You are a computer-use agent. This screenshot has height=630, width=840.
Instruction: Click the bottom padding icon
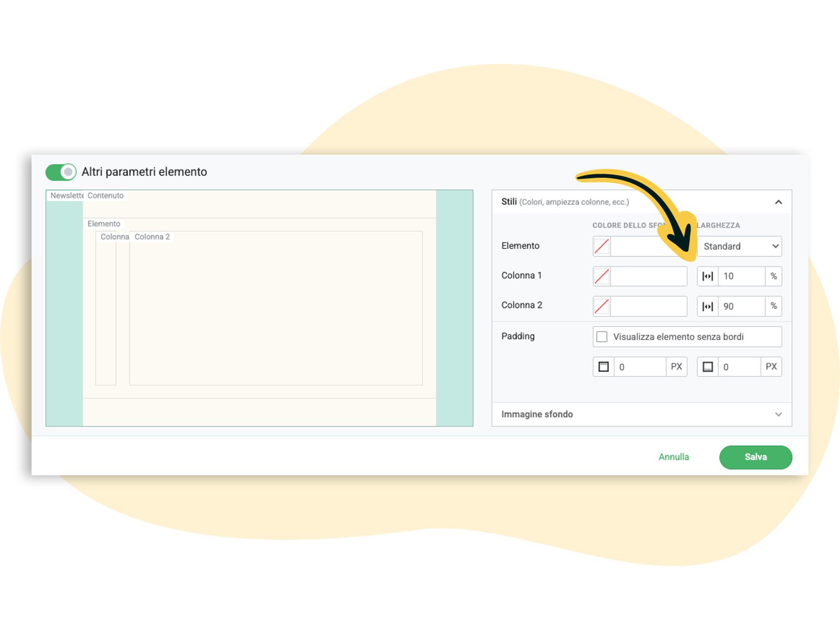pyautogui.click(x=707, y=367)
